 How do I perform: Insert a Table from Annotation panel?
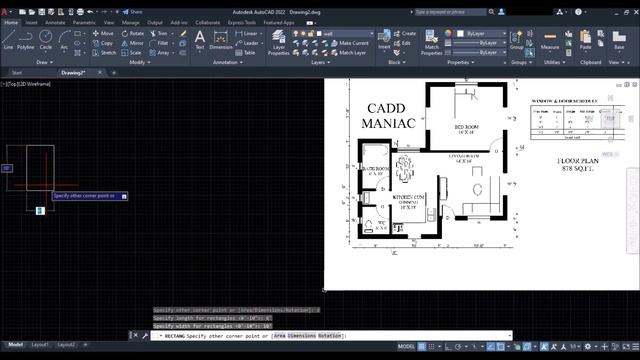pos(245,53)
